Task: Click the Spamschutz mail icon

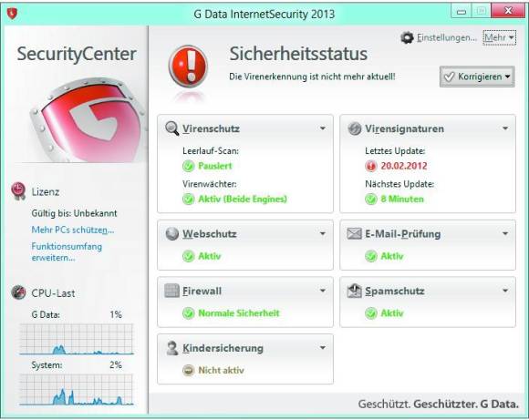Action: [354, 291]
